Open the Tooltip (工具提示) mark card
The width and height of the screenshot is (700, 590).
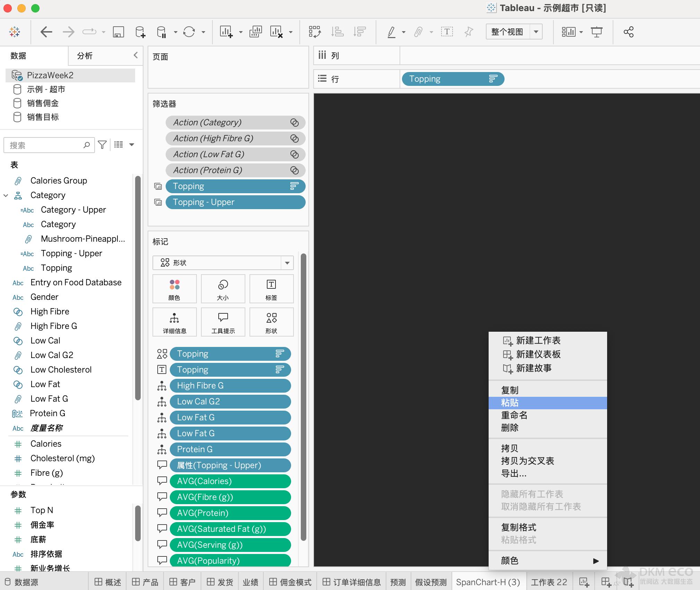pos(223,322)
